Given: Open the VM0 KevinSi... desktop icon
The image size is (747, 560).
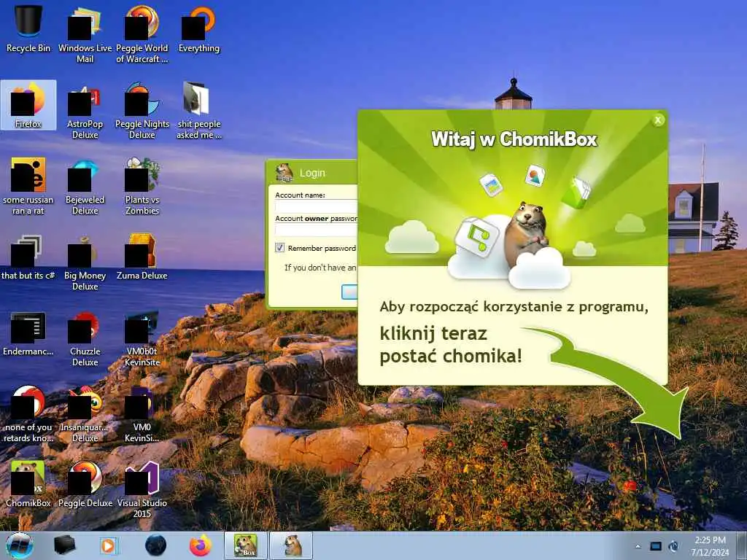Looking at the screenshot, I should click(142, 414).
